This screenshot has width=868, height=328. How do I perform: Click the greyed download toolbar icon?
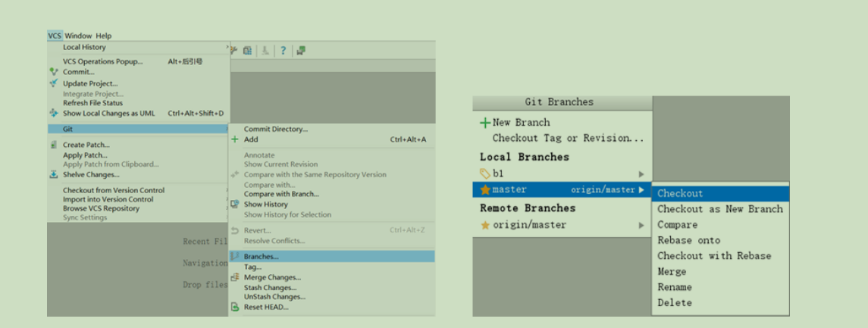click(265, 51)
